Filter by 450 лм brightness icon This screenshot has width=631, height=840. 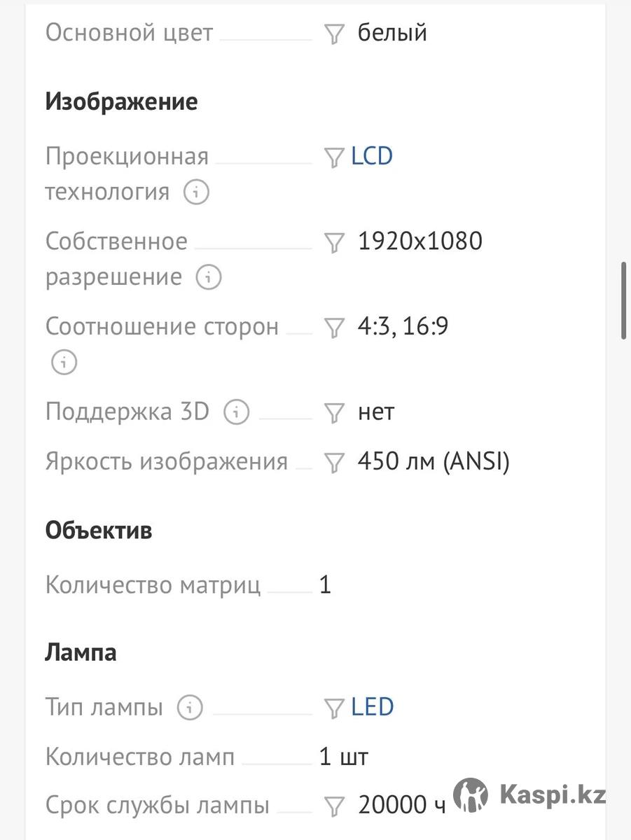pos(334,463)
